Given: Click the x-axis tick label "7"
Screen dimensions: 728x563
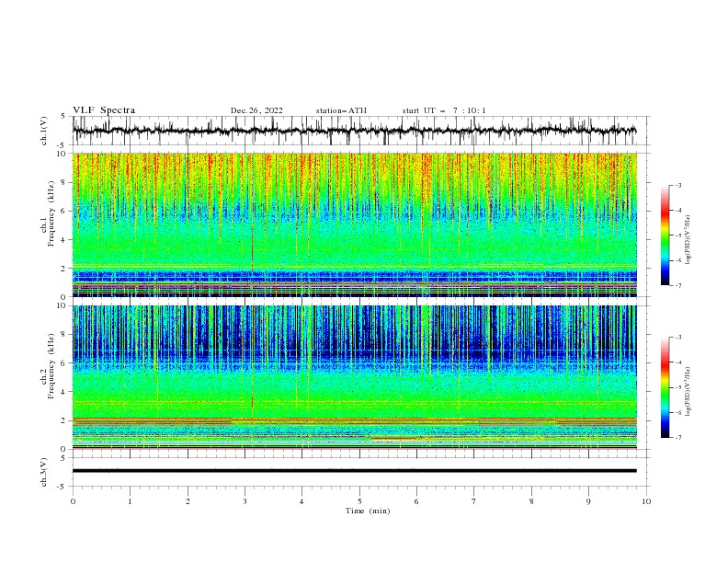Looking at the screenshot, I should click(474, 501).
